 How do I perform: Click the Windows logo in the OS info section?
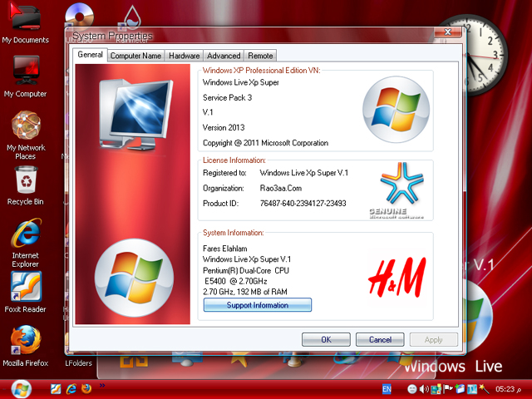397,109
